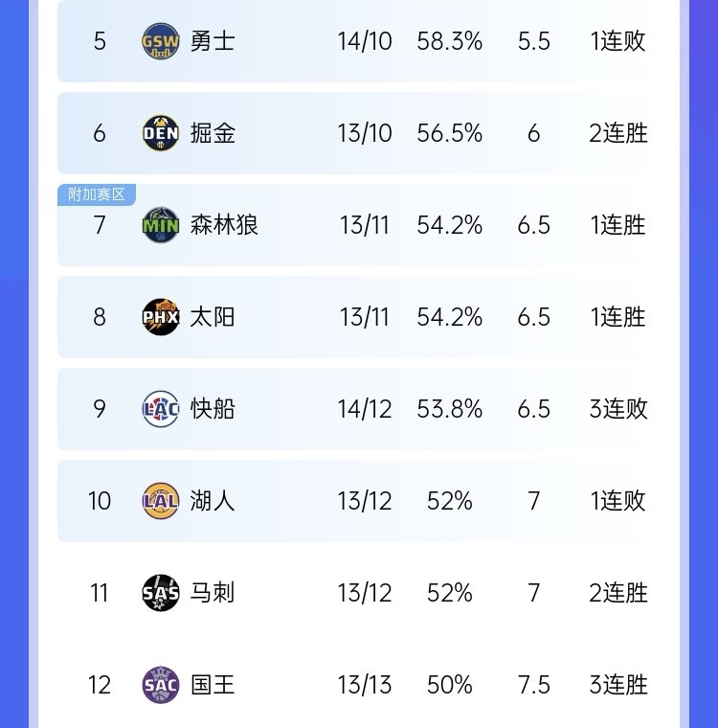The height and width of the screenshot is (728, 718).
Task: Open the Suns PHX team logo
Action: coord(161,317)
